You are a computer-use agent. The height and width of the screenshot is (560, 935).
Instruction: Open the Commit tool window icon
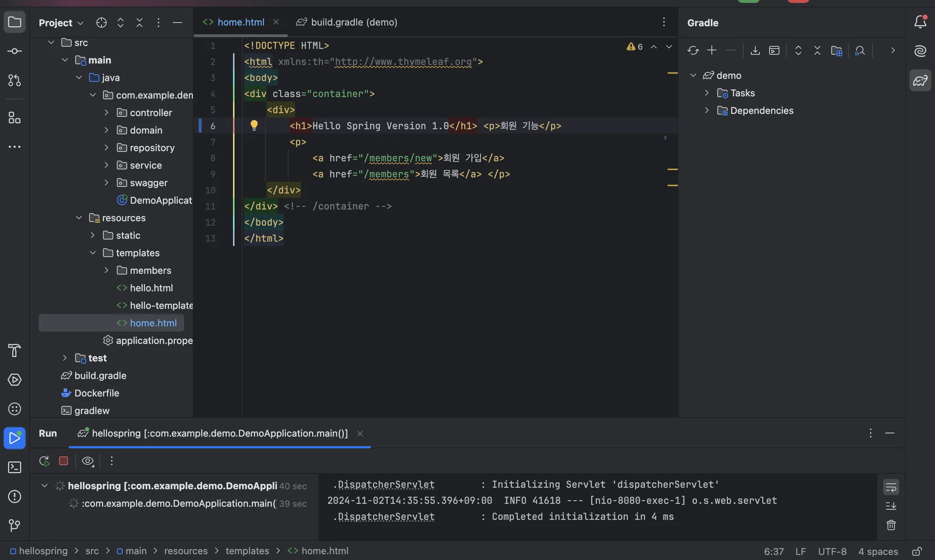pos(15,51)
